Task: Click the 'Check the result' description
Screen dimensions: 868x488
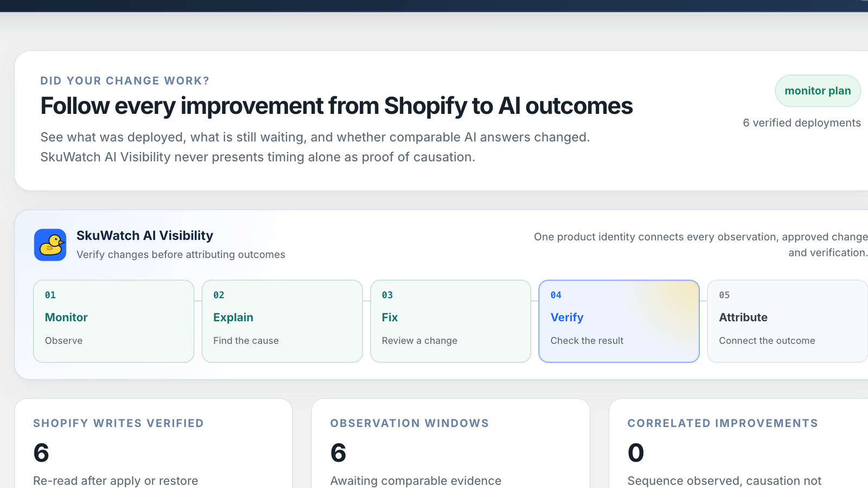Action: [x=587, y=341]
